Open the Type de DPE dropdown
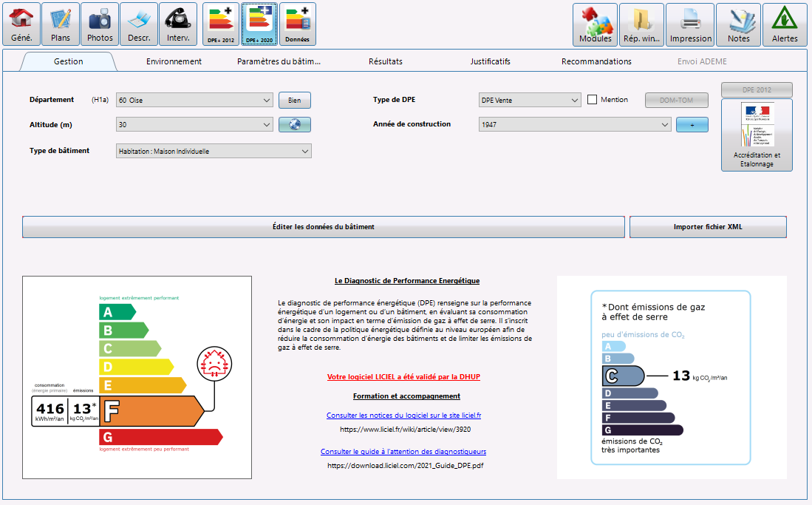Screen dimensions: 812x505 click(x=576, y=99)
